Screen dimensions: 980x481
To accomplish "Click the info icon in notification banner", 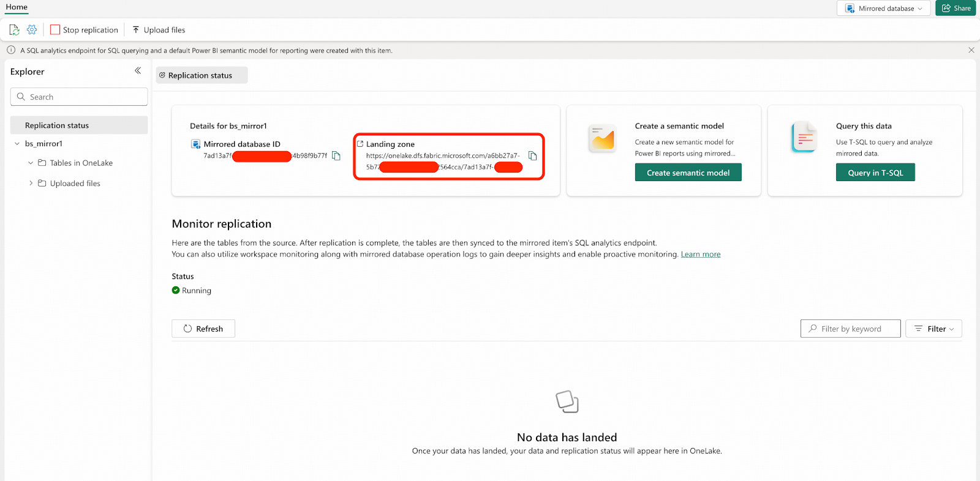I will 11,50.
